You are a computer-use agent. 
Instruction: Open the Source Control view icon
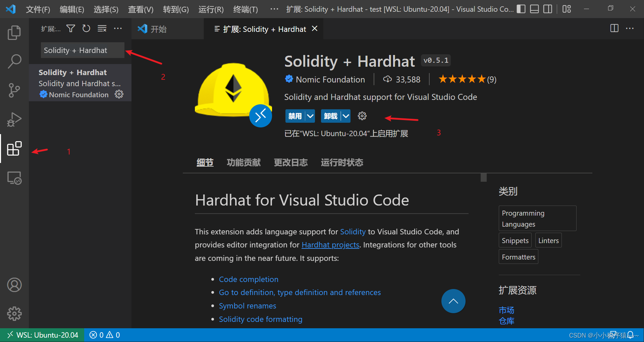(x=14, y=91)
